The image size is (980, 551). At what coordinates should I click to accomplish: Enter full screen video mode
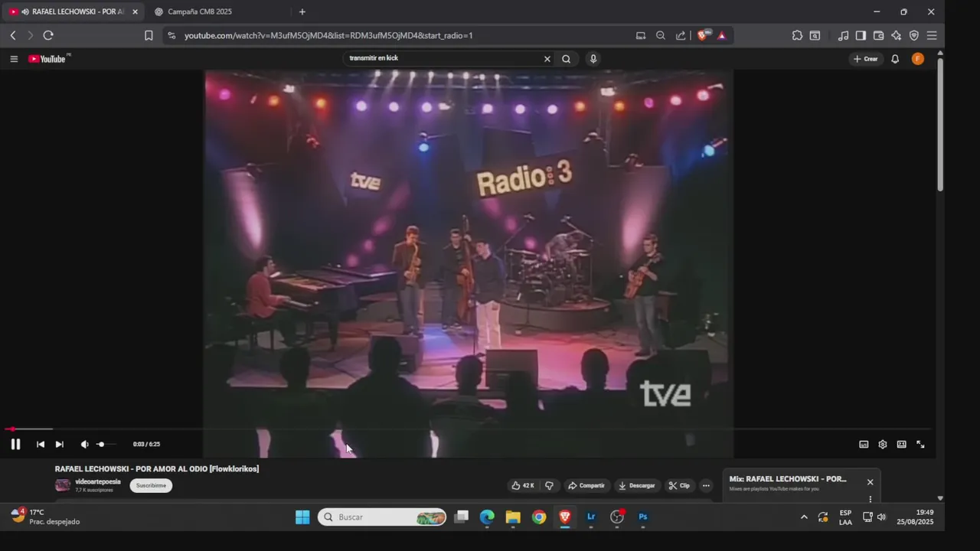[x=921, y=444]
